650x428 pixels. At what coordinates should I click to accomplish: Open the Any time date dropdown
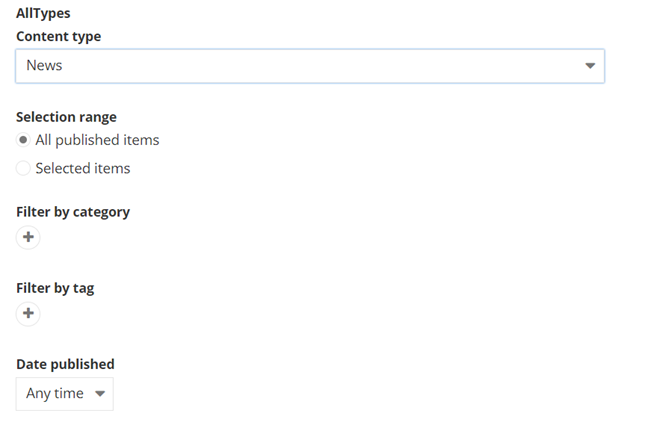click(x=65, y=394)
